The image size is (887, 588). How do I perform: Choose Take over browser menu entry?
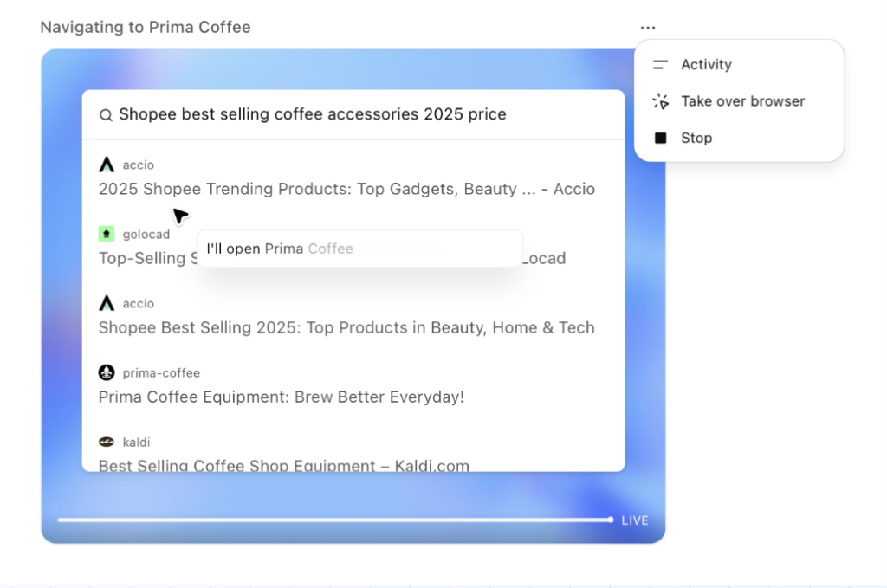click(742, 101)
